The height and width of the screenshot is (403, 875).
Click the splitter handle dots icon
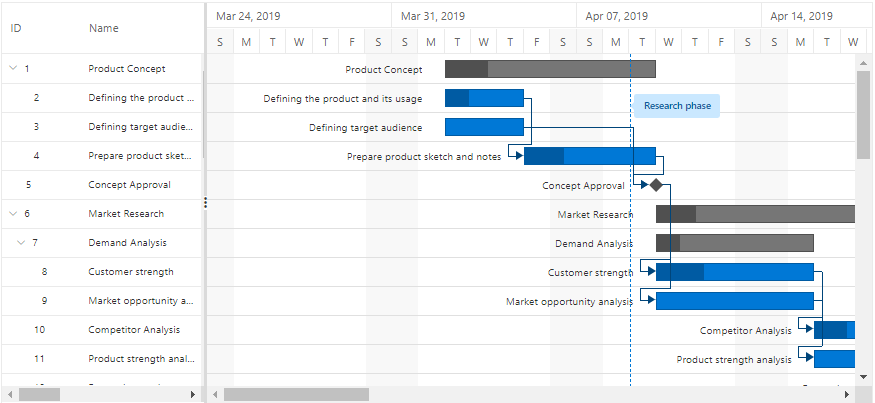click(205, 202)
